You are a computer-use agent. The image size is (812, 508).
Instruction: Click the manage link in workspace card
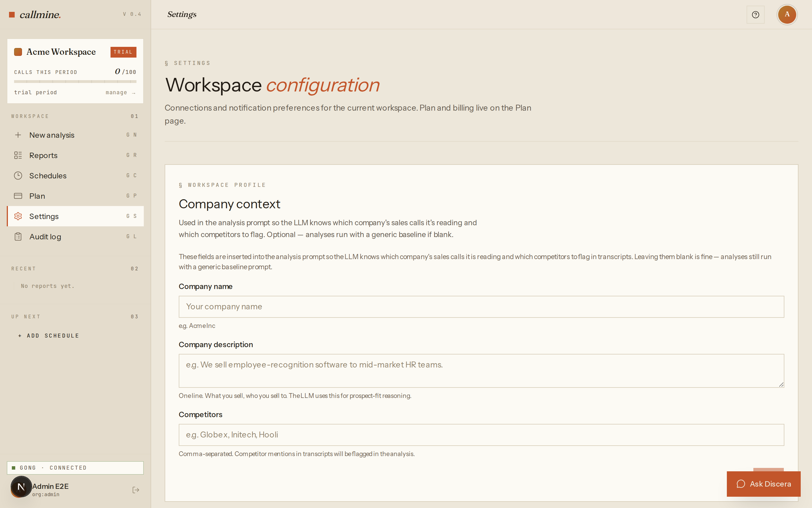pyautogui.click(x=120, y=92)
